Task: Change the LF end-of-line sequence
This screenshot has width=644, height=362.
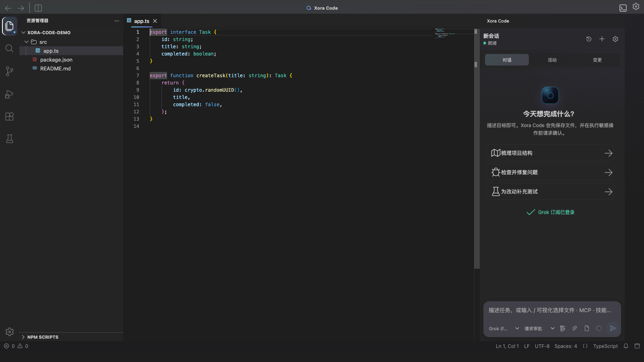Action: coord(527,346)
